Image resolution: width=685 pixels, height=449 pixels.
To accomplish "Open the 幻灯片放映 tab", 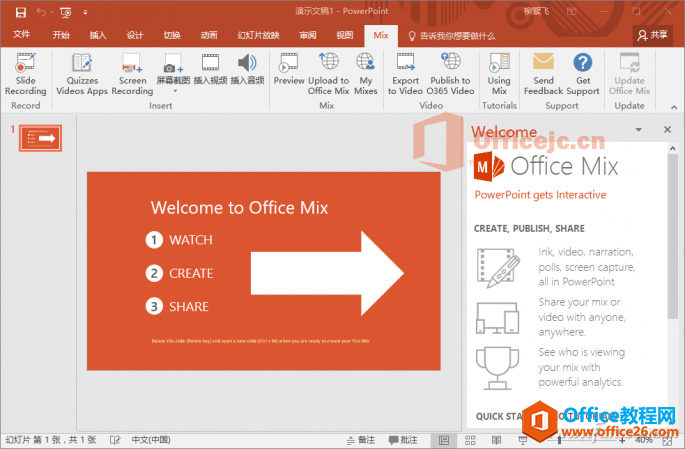I will (258, 35).
